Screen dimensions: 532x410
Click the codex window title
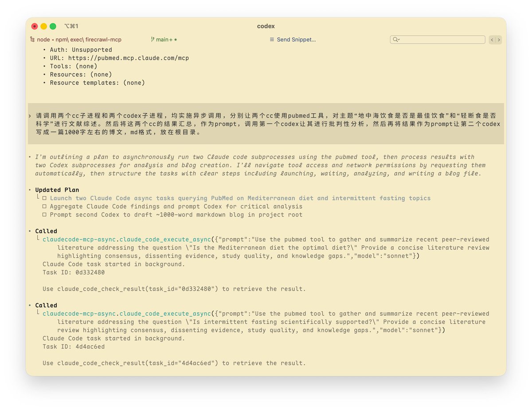pyautogui.click(x=266, y=26)
